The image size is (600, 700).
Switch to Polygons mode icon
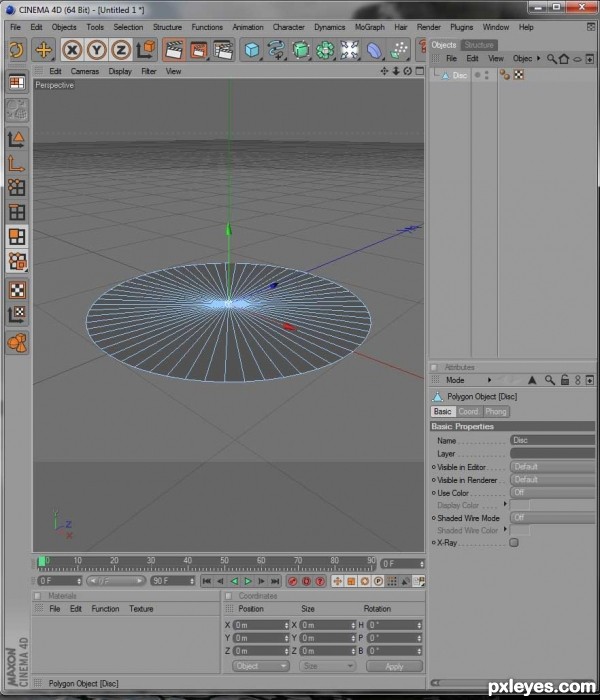coord(17,237)
